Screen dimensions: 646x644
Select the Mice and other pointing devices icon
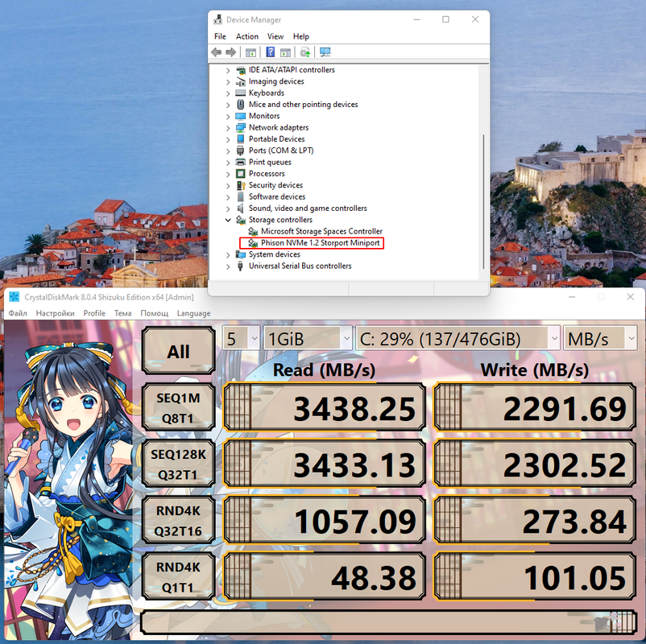point(241,104)
